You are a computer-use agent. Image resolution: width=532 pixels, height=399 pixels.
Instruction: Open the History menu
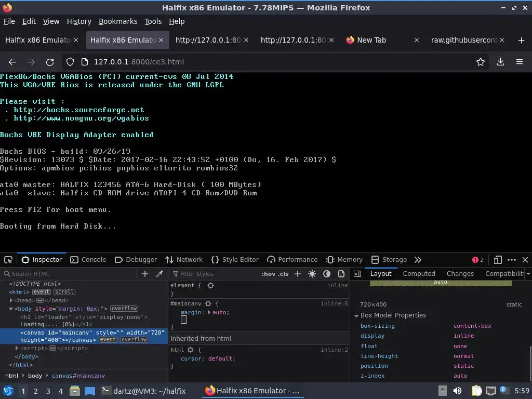(79, 21)
